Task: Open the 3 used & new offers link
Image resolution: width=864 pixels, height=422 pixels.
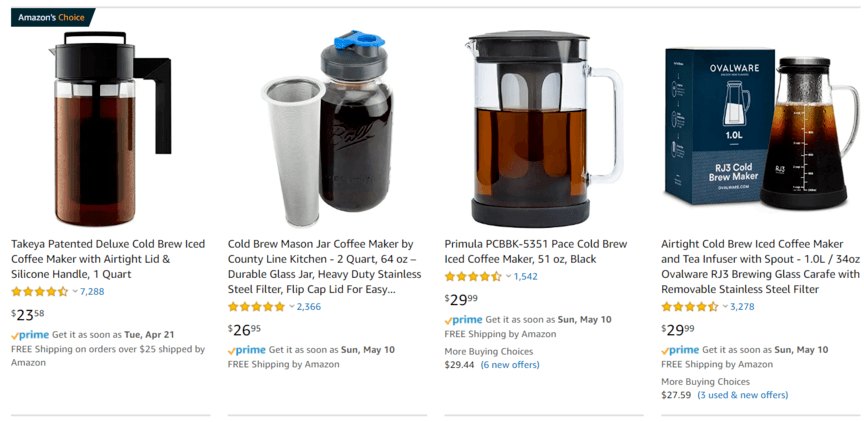Action: pos(743,395)
